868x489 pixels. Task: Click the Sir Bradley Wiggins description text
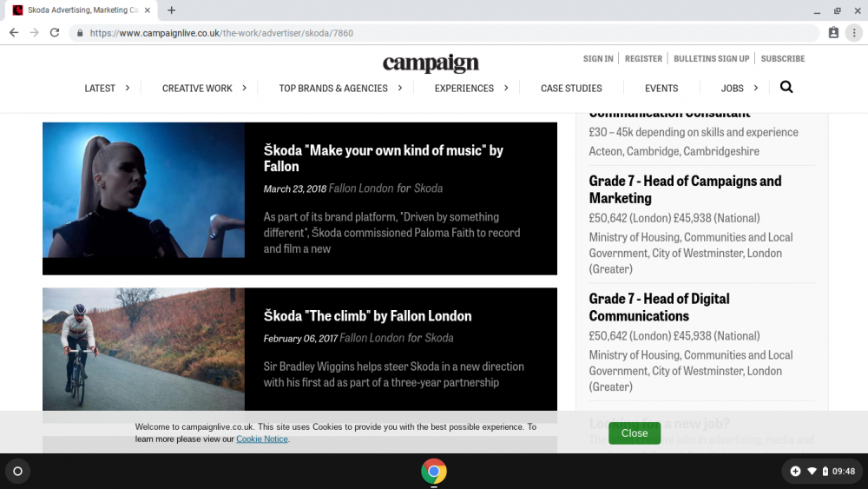(393, 374)
